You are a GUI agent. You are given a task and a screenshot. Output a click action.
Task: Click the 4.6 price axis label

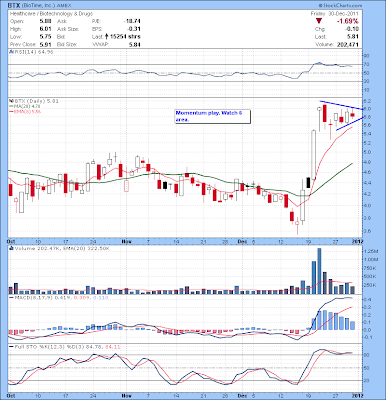coord(367,172)
